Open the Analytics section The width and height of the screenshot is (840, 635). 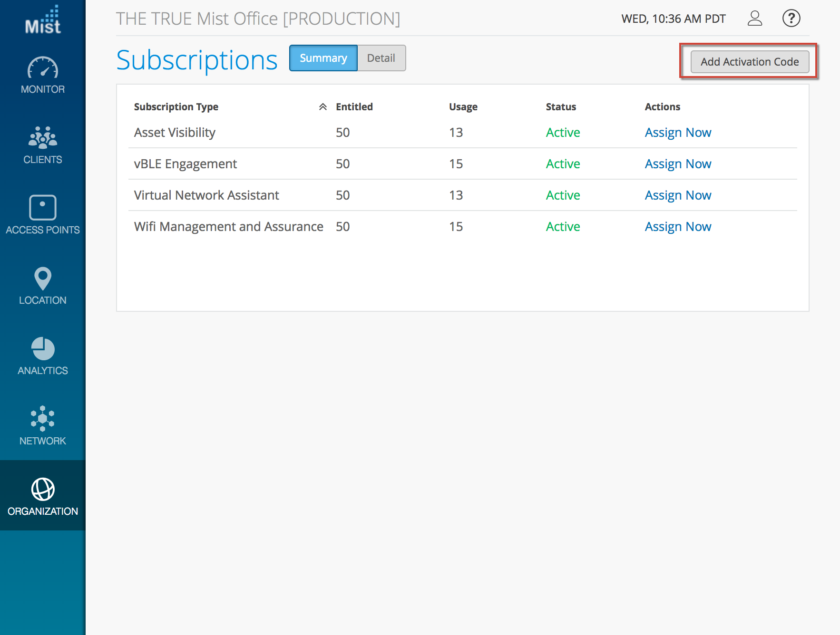(x=43, y=356)
